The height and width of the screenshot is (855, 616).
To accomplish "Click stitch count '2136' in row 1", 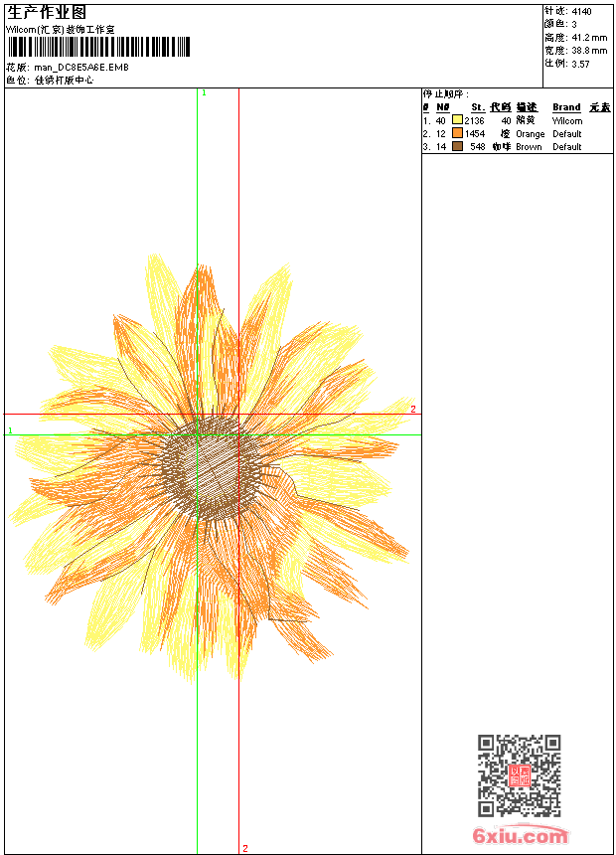I will click(474, 120).
